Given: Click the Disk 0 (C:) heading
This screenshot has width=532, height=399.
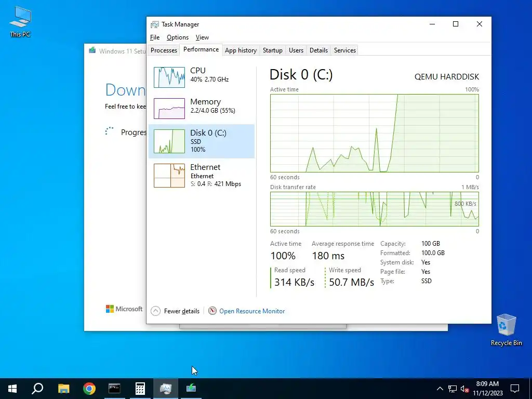Looking at the screenshot, I should click(301, 75).
